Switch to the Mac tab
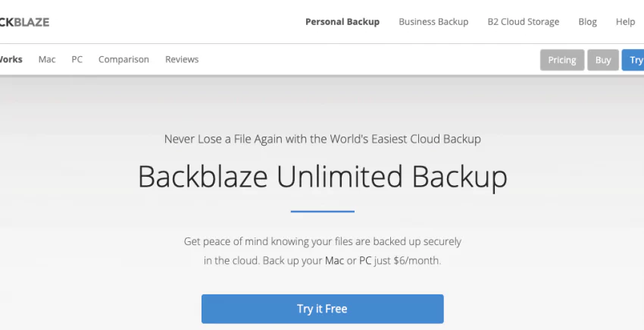Screen dimensions: 644x330 tap(47, 59)
